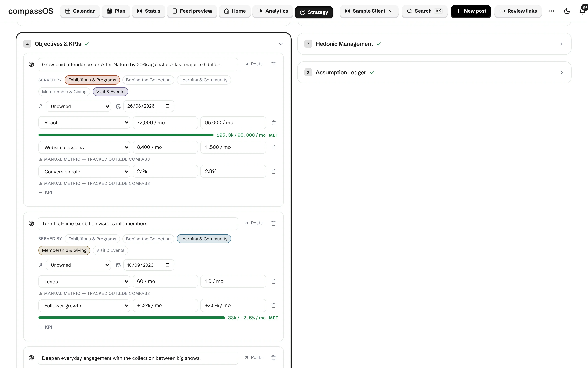Delete the Grow paid attendance objective
The width and height of the screenshot is (588, 368).
[273, 64]
